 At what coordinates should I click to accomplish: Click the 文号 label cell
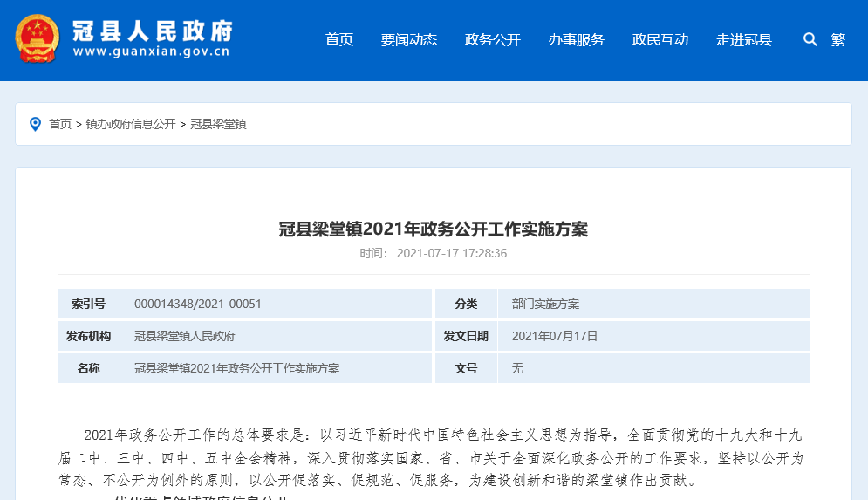pyautogui.click(x=466, y=368)
